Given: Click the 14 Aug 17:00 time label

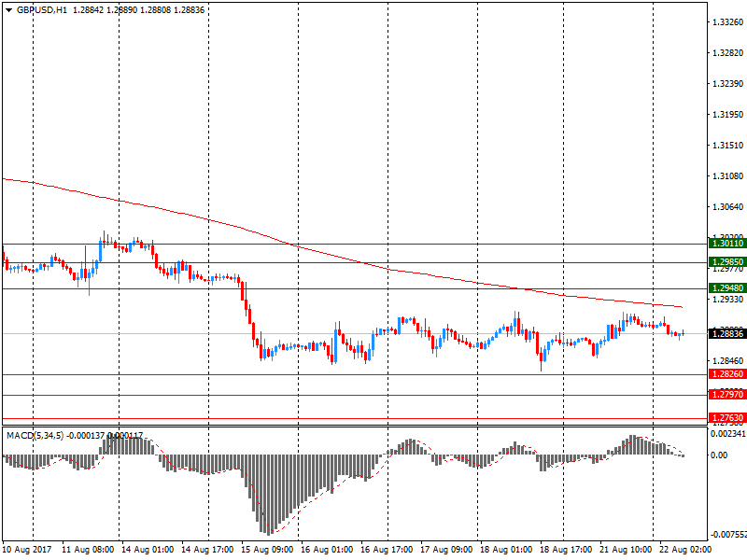Looking at the screenshot, I should 207,550.
